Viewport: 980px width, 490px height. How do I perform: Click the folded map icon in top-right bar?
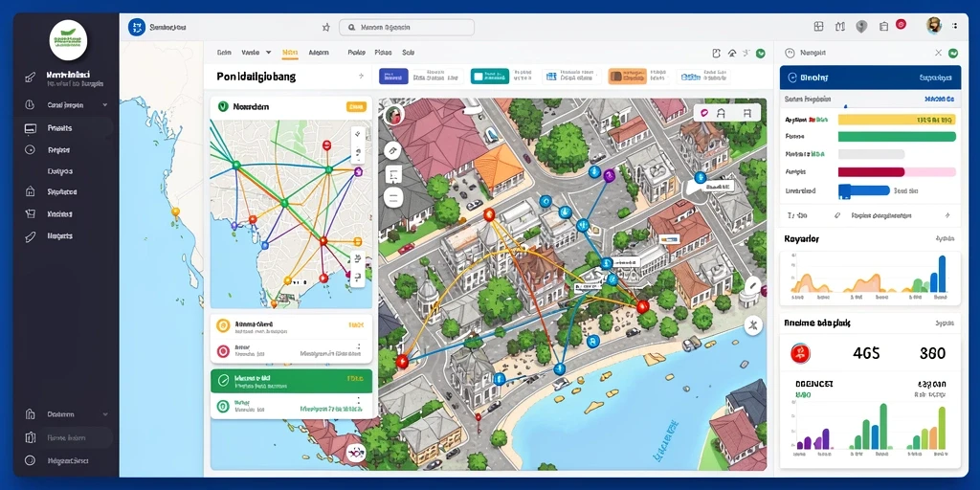pyautogui.click(x=839, y=26)
